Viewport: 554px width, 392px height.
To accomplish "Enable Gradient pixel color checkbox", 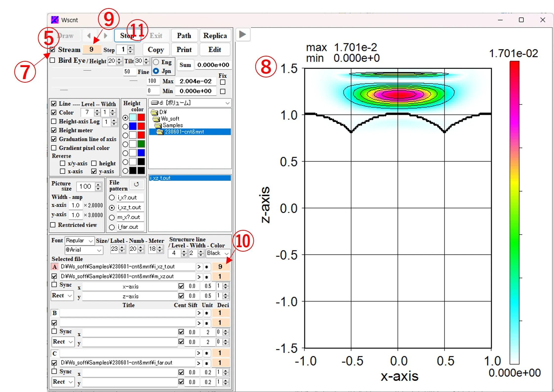I will [54, 148].
